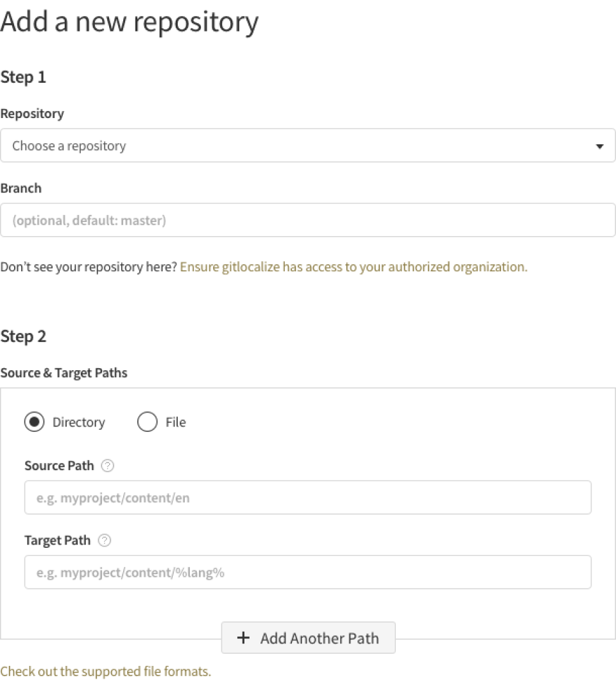
Task: Click the Target Path help question mark icon
Action: coord(105,540)
